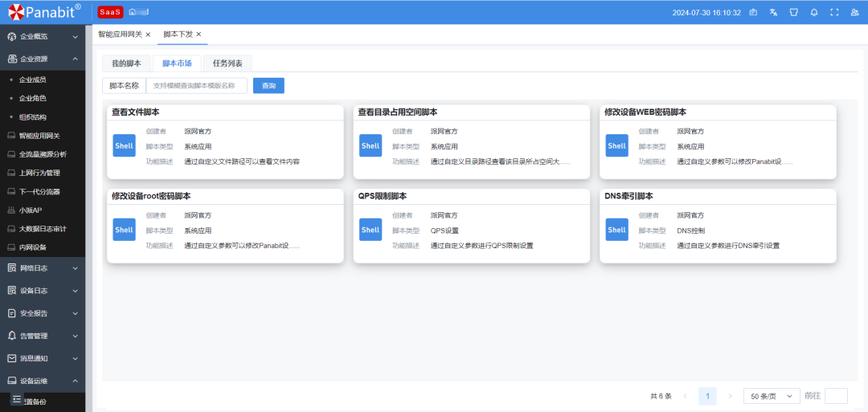Open the 修改设备root密码脚本 card title
The width and height of the screenshot is (868, 412).
coord(152,196)
